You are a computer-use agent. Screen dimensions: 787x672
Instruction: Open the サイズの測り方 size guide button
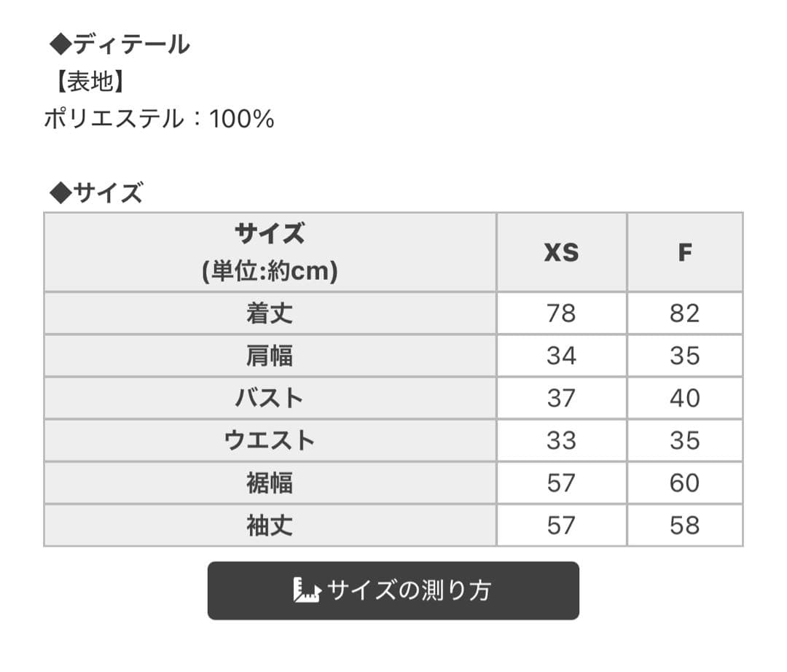coord(393,590)
